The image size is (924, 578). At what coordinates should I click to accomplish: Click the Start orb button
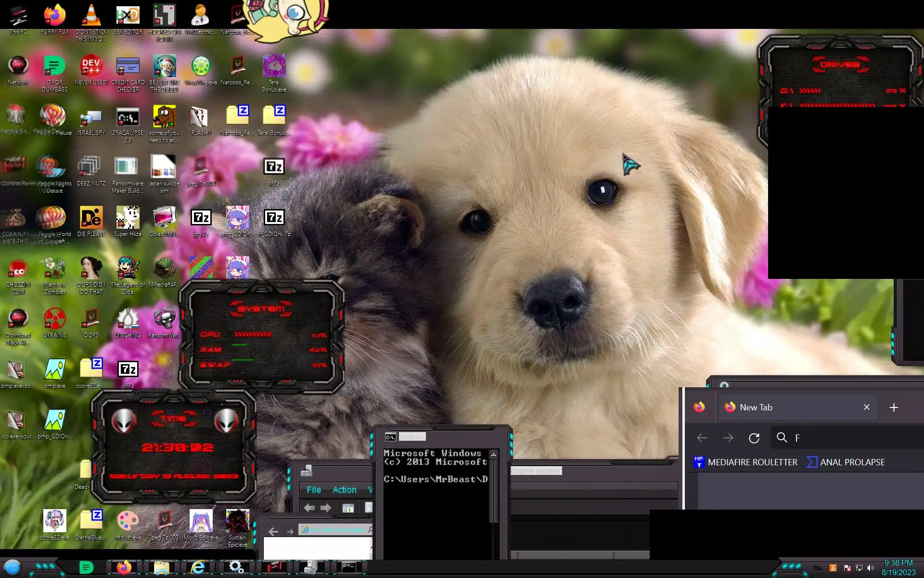click(13, 567)
